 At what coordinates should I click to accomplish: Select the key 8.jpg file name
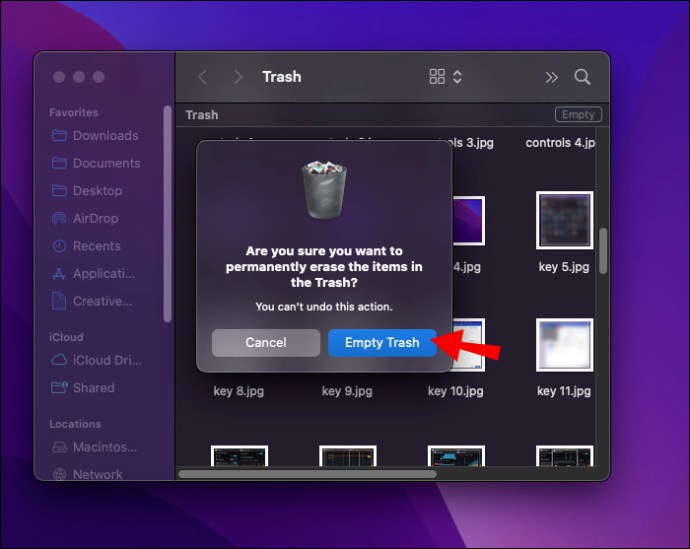(x=239, y=391)
